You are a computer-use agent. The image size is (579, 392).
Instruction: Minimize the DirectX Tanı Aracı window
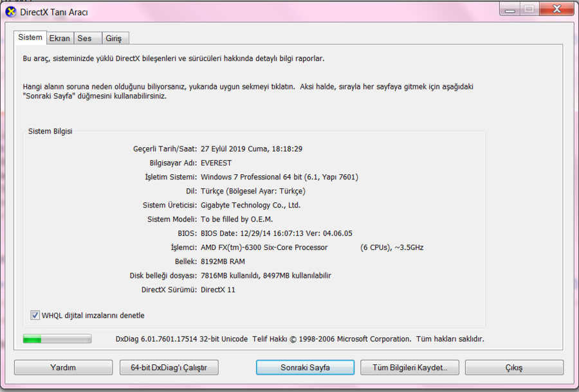point(510,9)
